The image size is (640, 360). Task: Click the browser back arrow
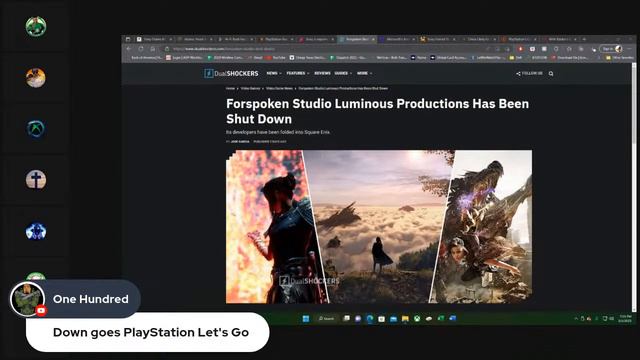point(129,49)
